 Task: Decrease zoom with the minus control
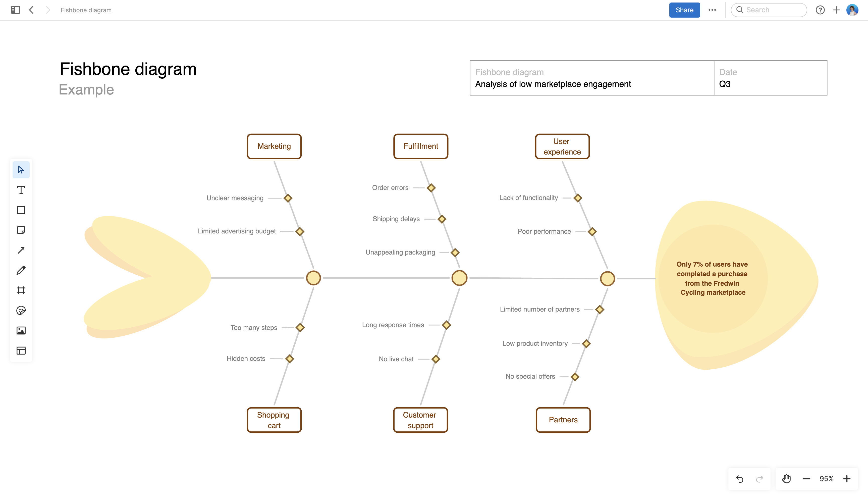pos(806,478)
